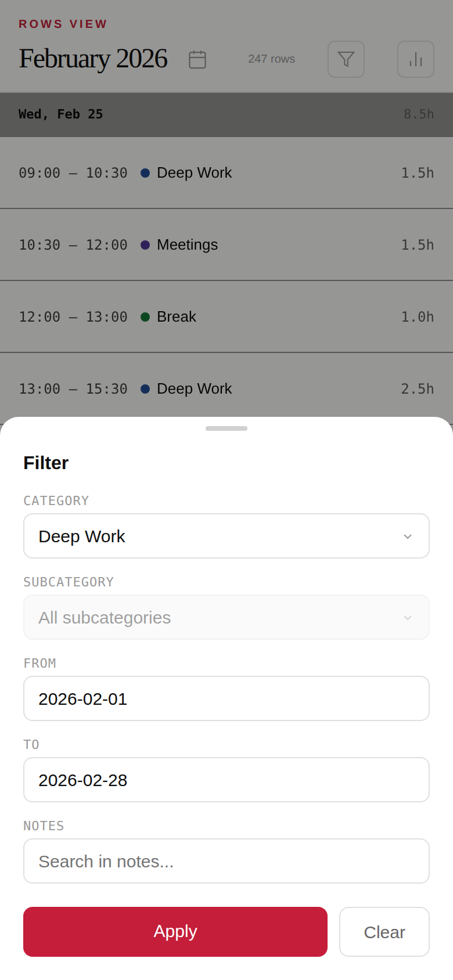Screen dimensions: 453x980
Task: Click the green dot beside Break
Action: pyautogui.click(x=146, y=316)
